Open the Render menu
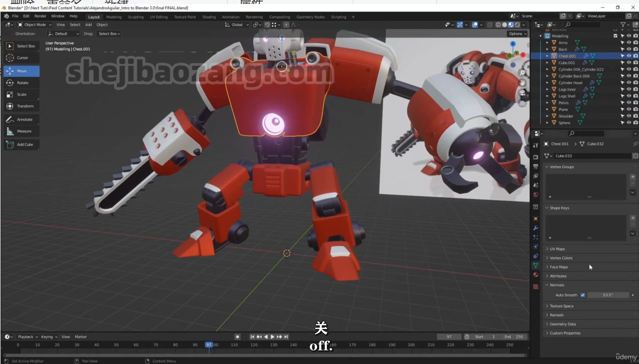639x364 pixels. 40,16
